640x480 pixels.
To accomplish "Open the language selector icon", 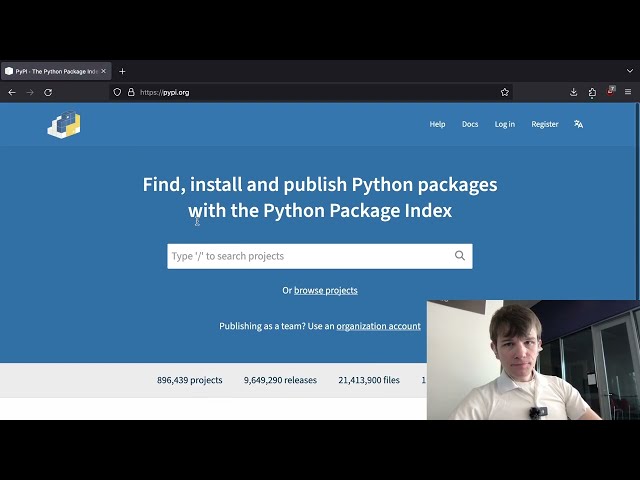I will click(578, 124).
